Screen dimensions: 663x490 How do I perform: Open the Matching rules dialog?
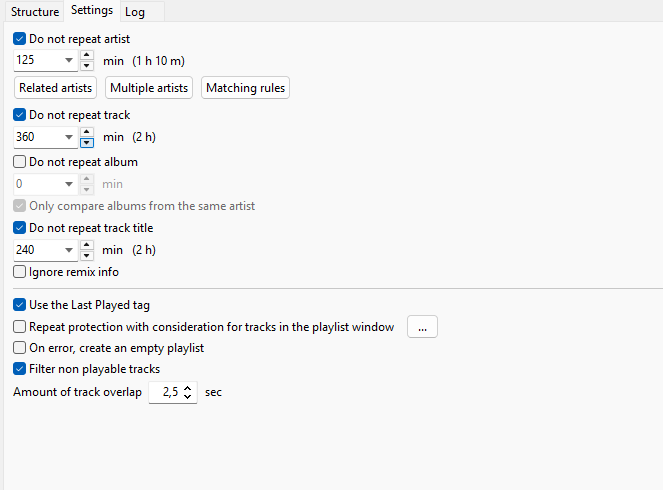coord(245,88)
